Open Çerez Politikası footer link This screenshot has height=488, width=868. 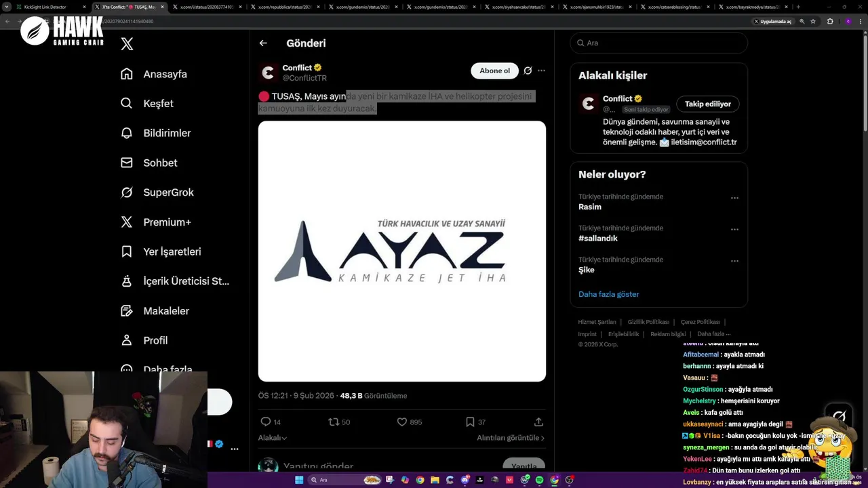pyautogui.click(x=700, y=322)
